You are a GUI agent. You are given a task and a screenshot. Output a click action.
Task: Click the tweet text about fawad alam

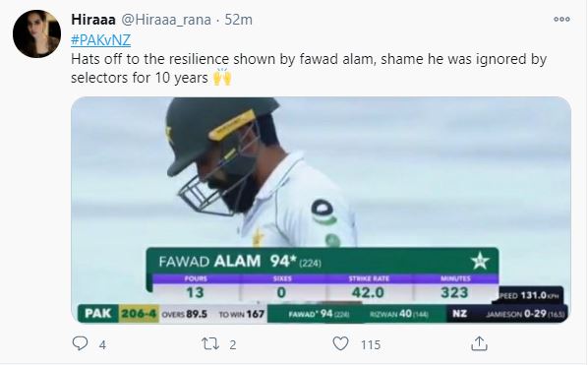(309, 69)
